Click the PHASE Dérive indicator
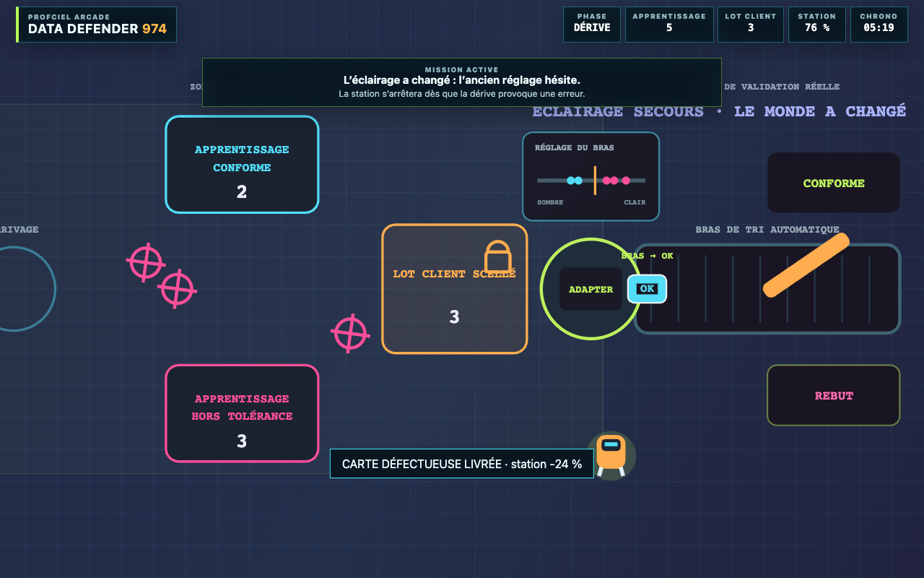This screenshot has width=924, height=578. click(x=592, y=25)
